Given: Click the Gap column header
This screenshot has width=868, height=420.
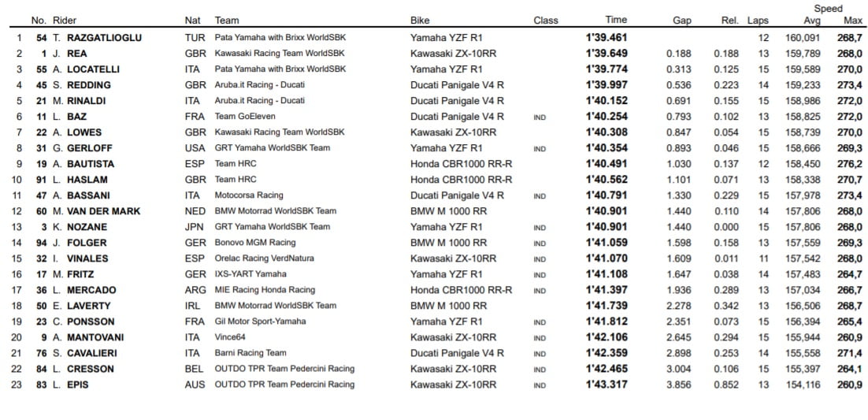Looking at the screenshot, I should [682, 20].
